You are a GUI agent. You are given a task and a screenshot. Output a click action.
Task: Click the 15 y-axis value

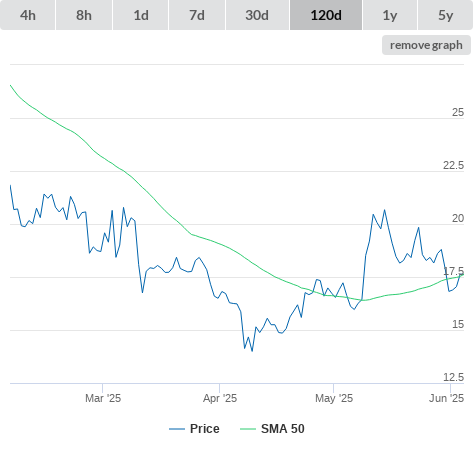[x=458, y=324]
